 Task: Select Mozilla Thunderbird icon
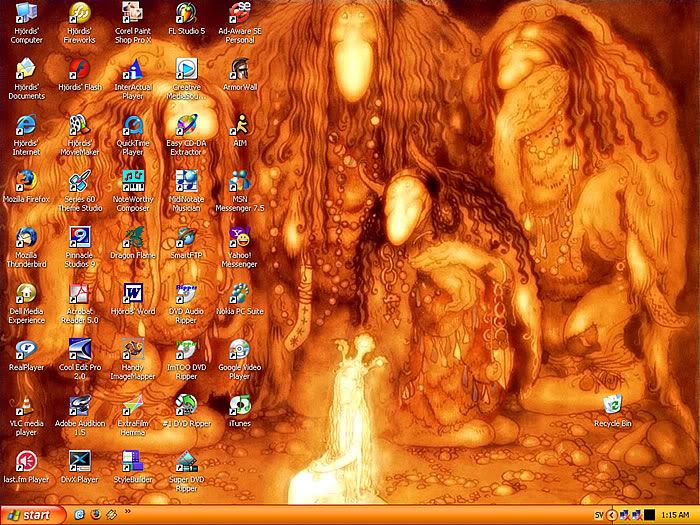[x=26, y=238]
